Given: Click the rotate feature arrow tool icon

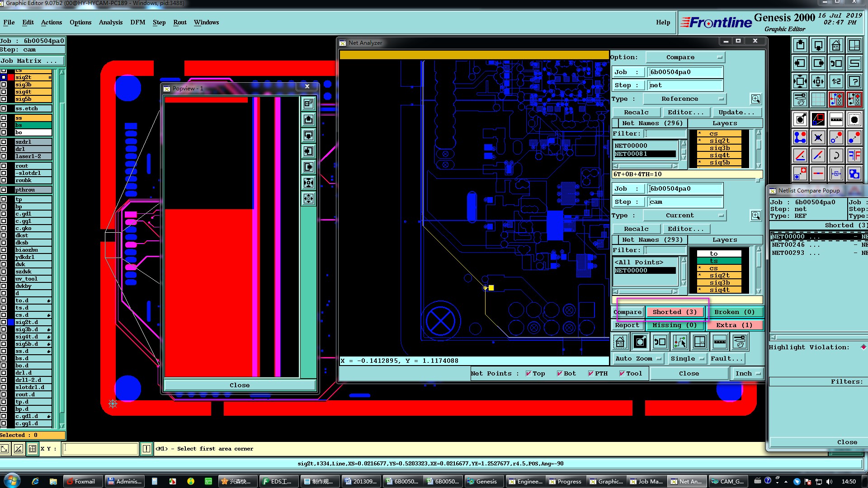Looking at the screenshot, I should click(x=836, y=156).
